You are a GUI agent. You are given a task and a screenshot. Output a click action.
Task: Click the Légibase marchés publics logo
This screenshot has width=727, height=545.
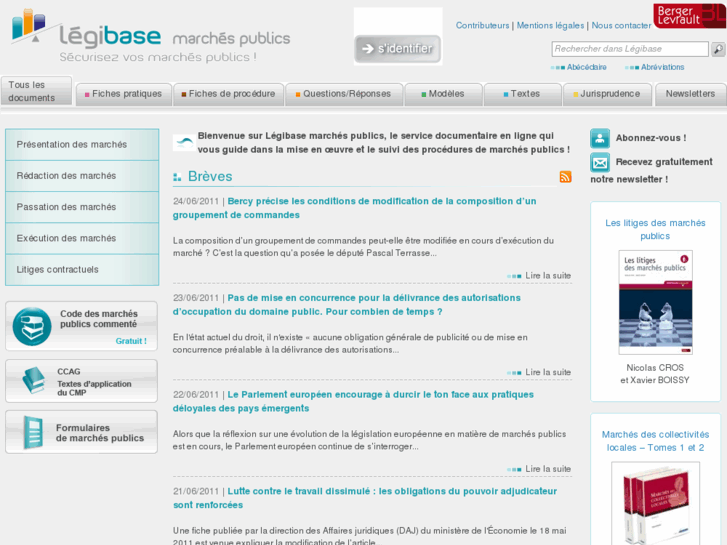pos(151,35)
